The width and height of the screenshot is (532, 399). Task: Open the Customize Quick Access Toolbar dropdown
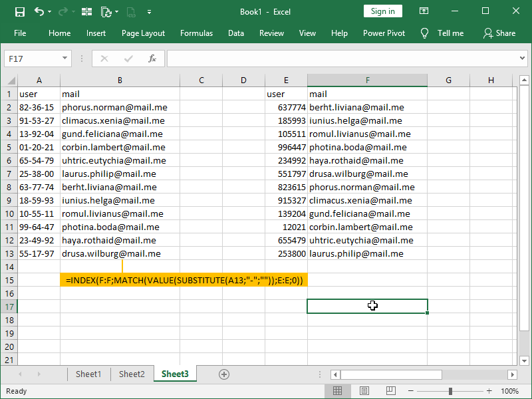[x=150, y=11]
